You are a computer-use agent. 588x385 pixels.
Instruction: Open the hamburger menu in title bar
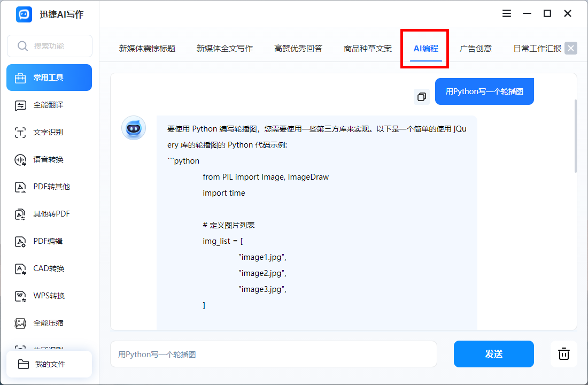(507, 13)
